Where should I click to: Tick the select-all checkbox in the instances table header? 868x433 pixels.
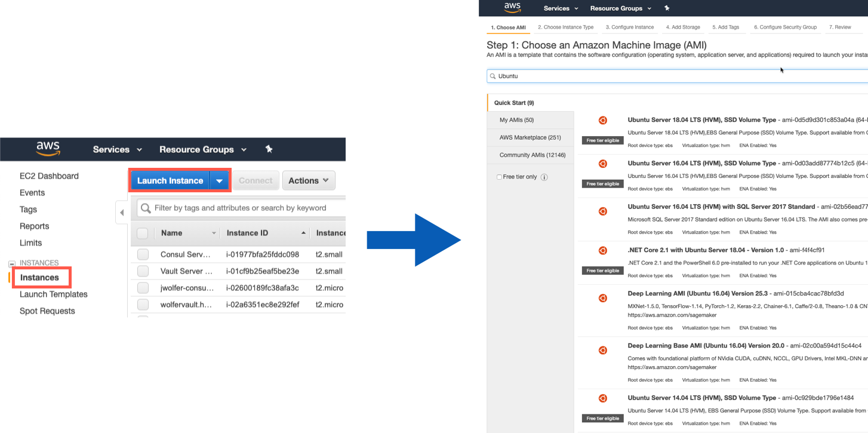(143, 233)
